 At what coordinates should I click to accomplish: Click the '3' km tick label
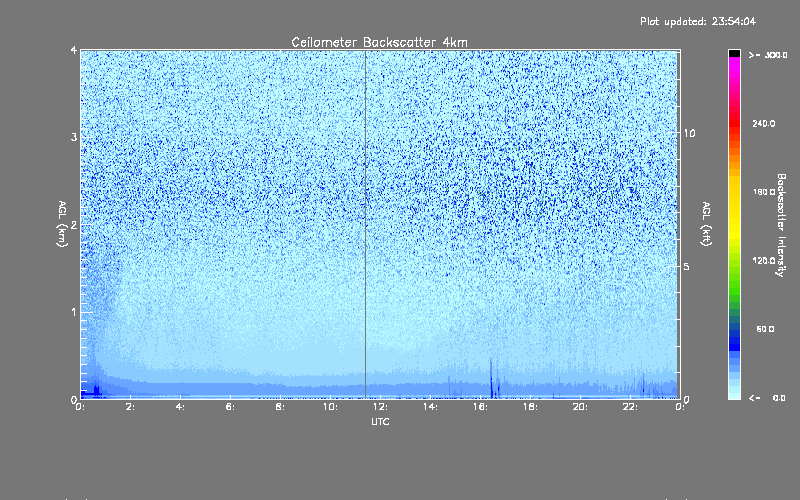(74, 137)
